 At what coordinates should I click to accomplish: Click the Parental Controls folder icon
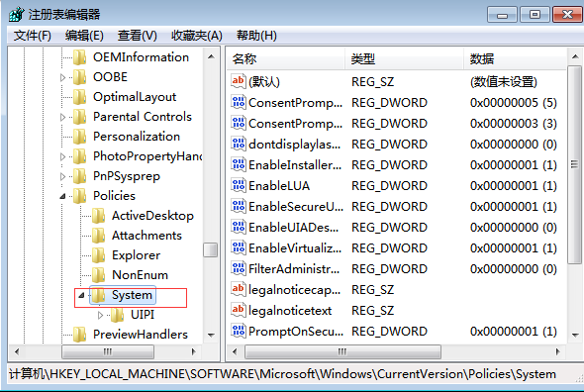pos(80,117)
